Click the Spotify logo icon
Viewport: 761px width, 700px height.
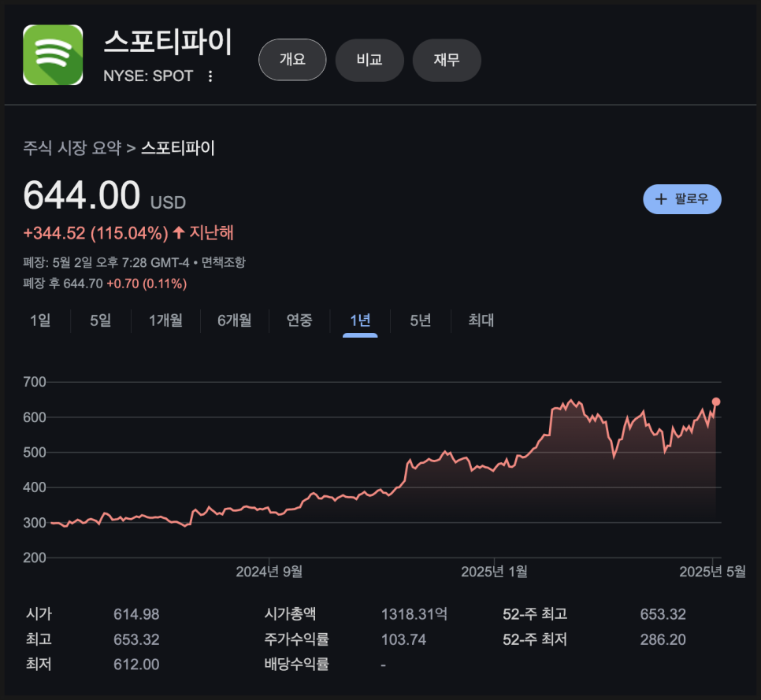(x=53, y=55)
